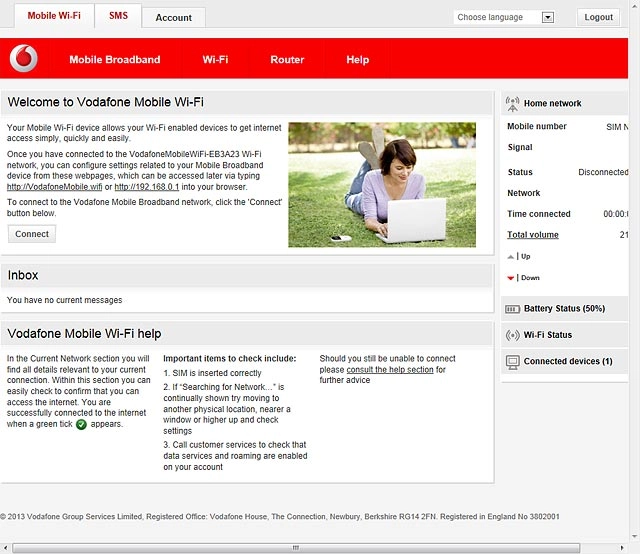Click the Wi-Fi Status signal icon
The width and height of the screenshot is (640, 554).
(512, 335)
